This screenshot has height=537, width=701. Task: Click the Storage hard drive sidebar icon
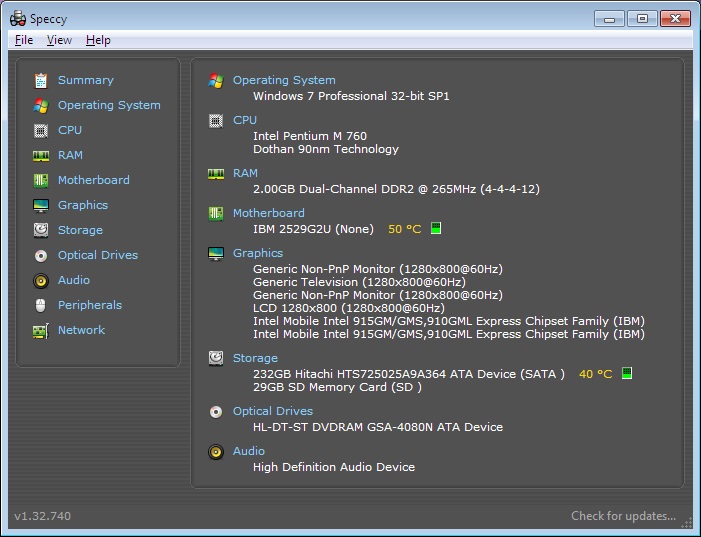(41, 230)
